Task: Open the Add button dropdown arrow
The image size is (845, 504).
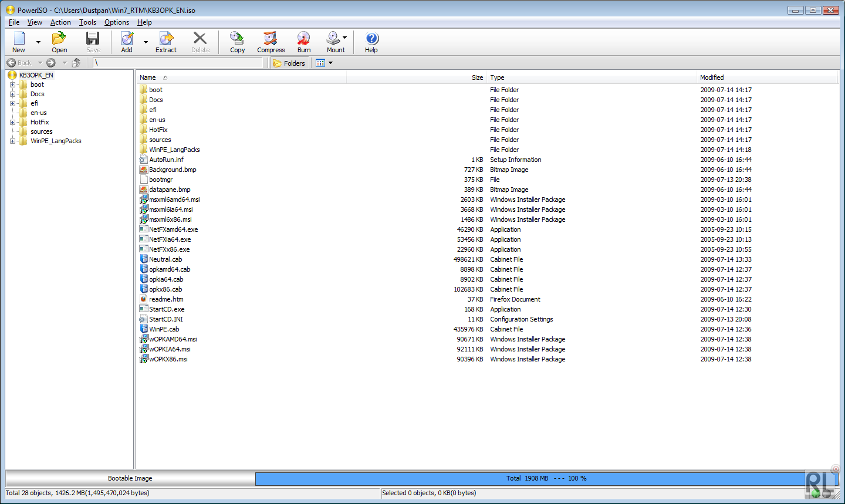Action: point(146,42)
